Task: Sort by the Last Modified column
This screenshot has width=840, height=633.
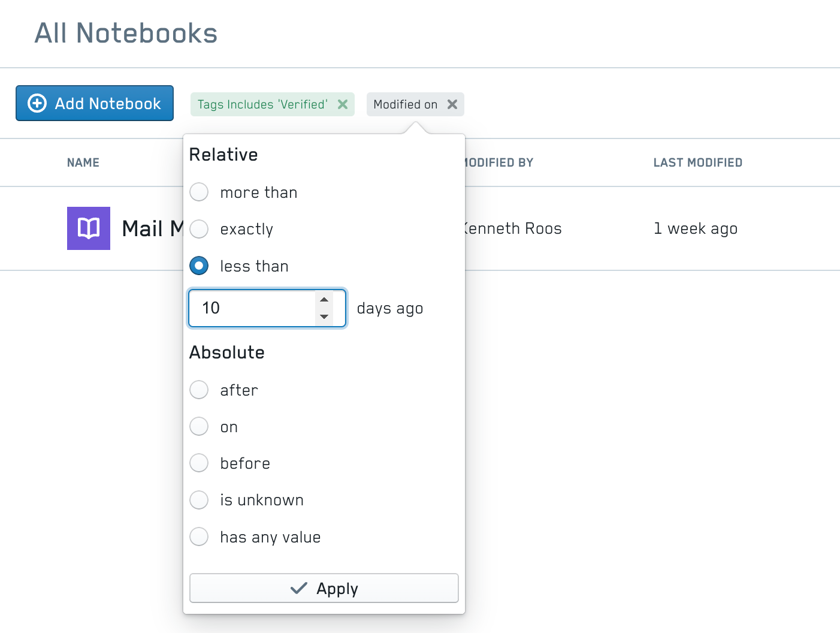Action: click(697, 162)
